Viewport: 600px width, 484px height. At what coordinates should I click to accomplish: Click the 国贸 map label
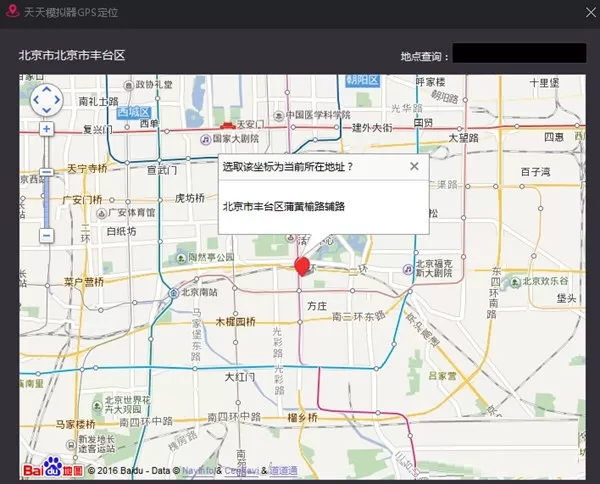coord(423,123)
